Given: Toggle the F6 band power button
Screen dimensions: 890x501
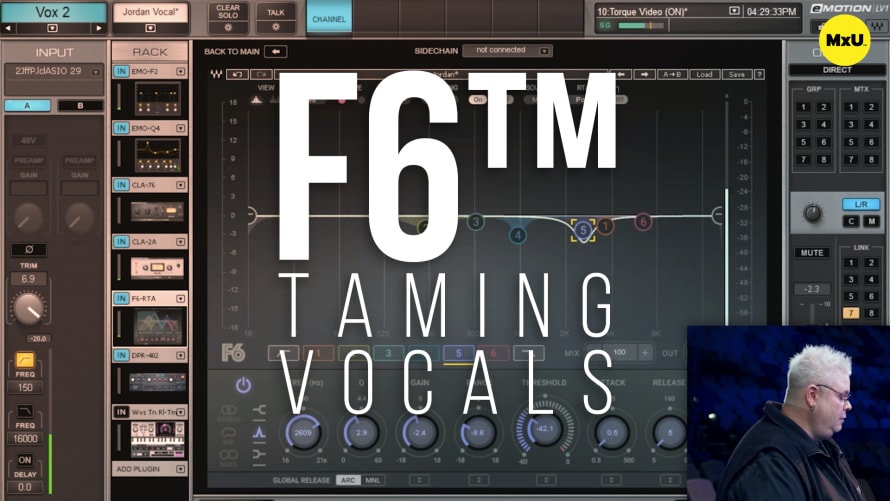Looking at the screenshot, I should [243, 385].
